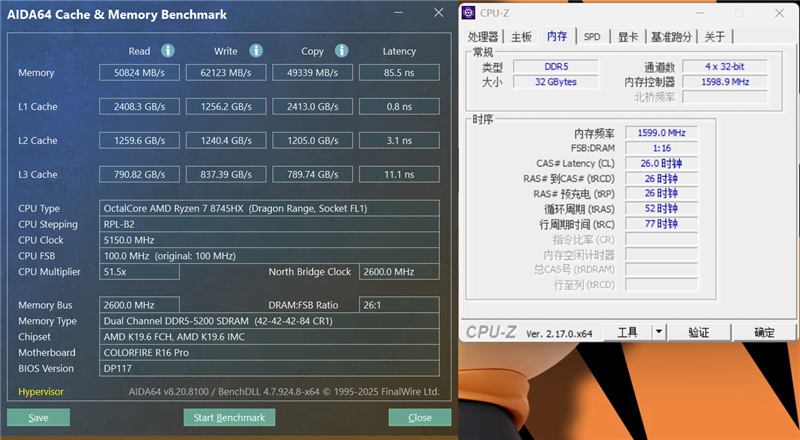Click memory controller value 1598.9 MHz
This screenshot has width=800, height=440.
[x=724, y=82]
